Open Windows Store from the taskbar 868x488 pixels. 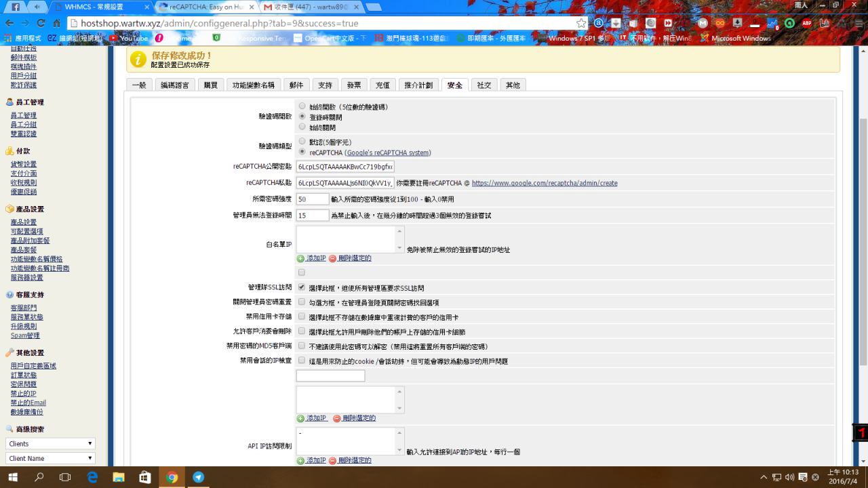click(145, 477)
